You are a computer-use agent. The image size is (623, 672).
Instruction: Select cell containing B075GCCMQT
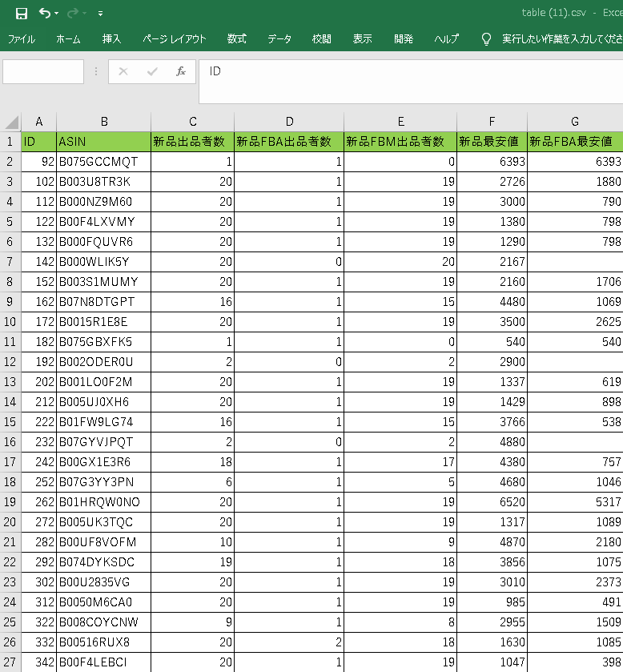pos(103,162)
